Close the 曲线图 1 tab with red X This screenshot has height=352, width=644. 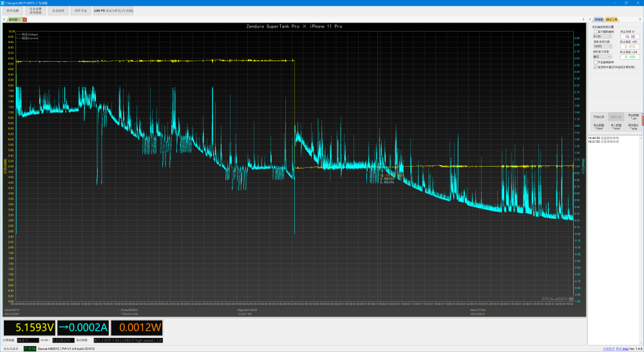[x=24, y=20]
